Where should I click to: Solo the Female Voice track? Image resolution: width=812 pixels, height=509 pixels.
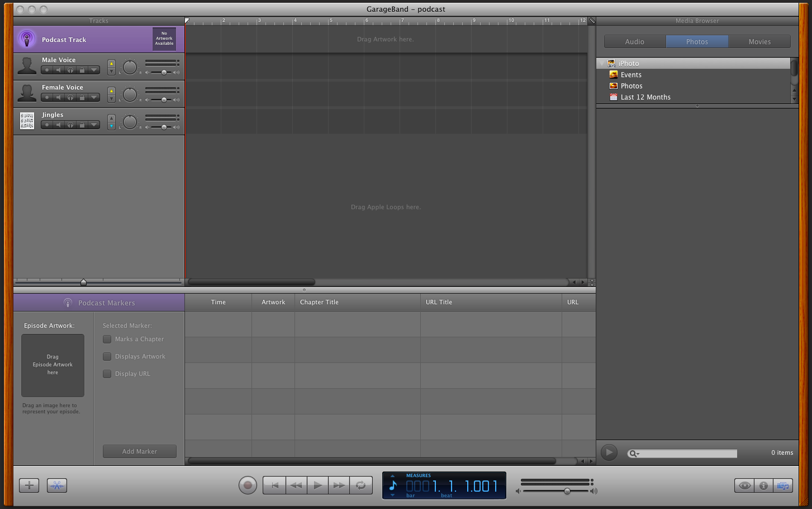click(x=70, y=97)
